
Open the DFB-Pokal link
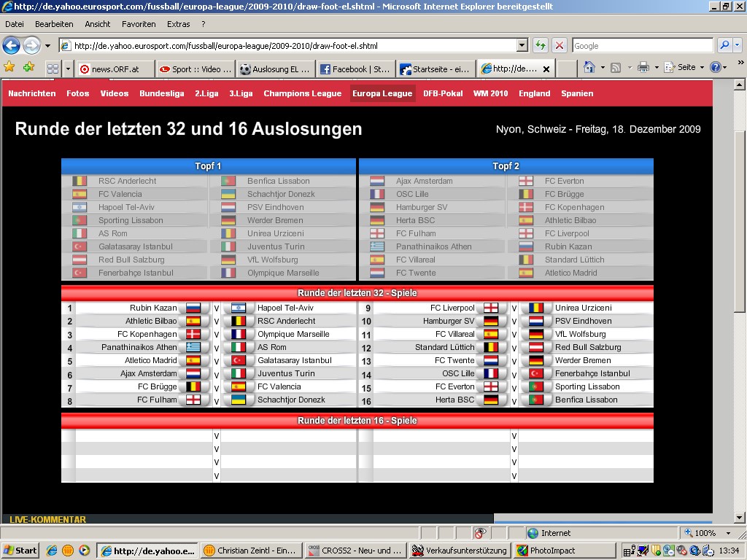coord(443,93)
